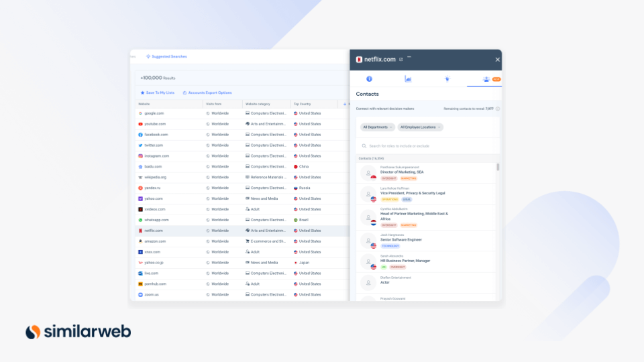Click the Director of Marketing, SEA contact
644x362 pixels.
pyautogui.click(x=402, y=172)
